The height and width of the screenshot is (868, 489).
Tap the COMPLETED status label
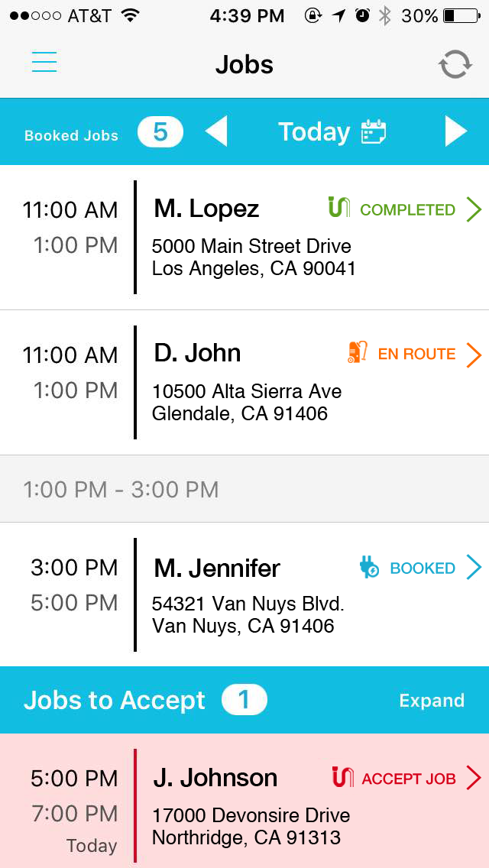[407, 209]
